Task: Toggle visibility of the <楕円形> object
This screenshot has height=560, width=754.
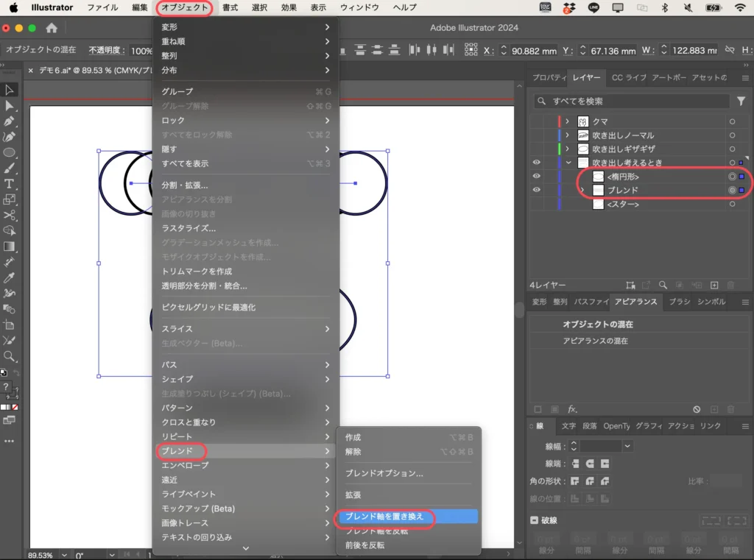Action: tap(536, 176)
